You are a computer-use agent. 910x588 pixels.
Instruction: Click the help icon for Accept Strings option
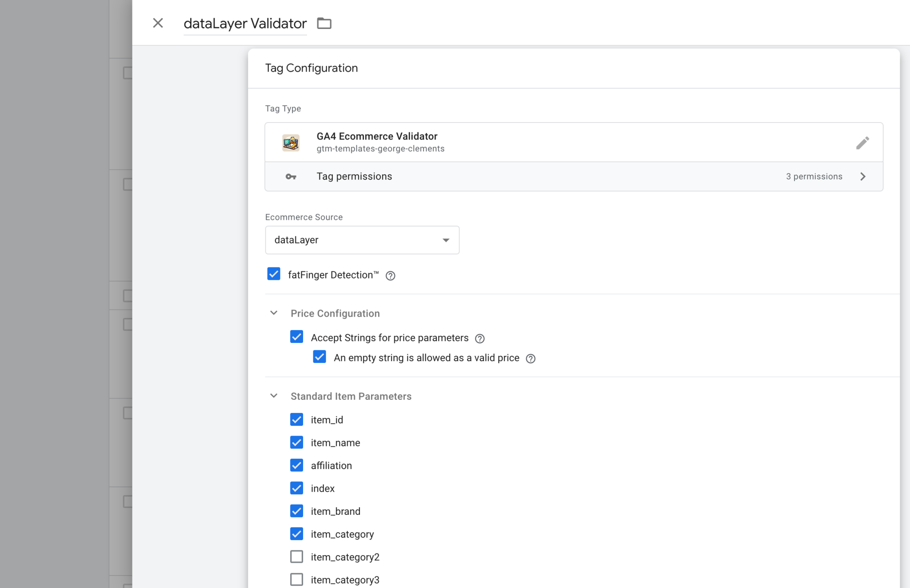pyautogui.click(x=480, y=338)
